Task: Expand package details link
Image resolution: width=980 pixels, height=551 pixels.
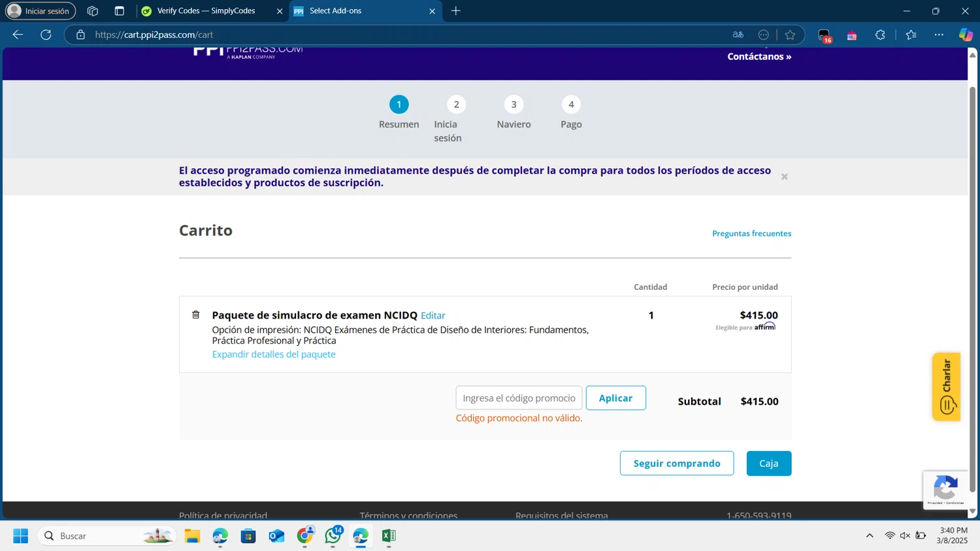Action: 274,354
